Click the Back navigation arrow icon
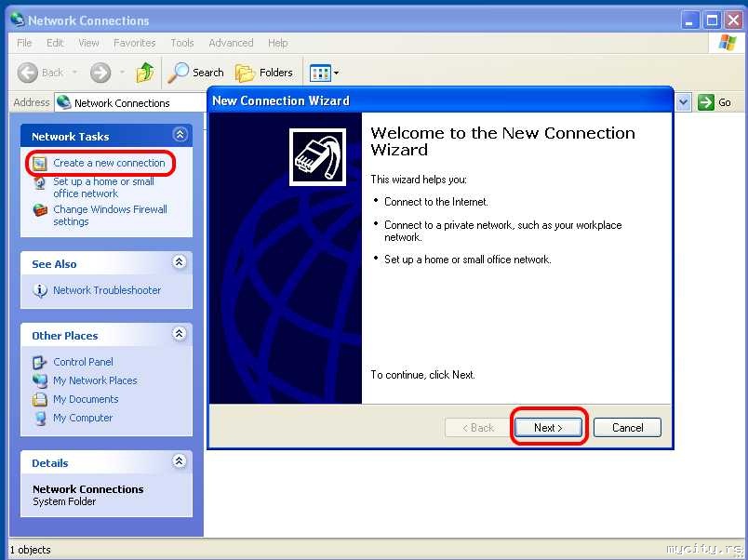Screen dimensions: 748x560 (x=28, y=73)
